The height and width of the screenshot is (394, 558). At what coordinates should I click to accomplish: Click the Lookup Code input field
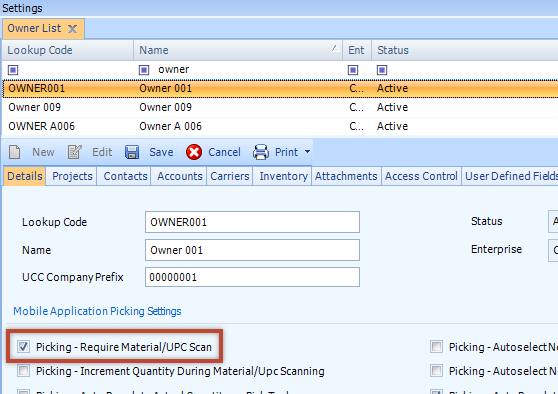tap(252, 222)
